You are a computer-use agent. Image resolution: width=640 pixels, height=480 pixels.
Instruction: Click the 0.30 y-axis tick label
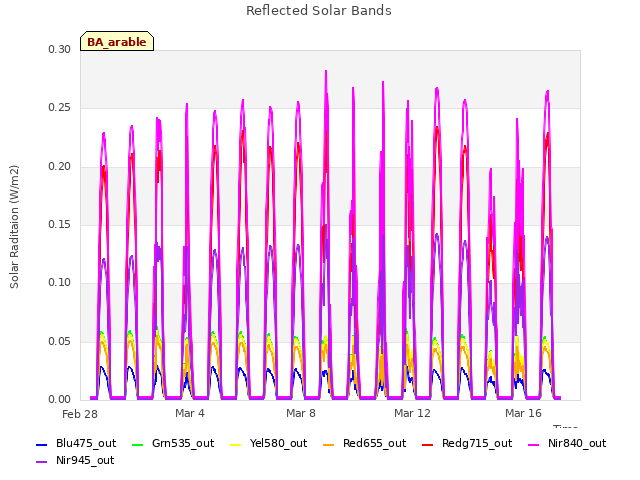59,49
